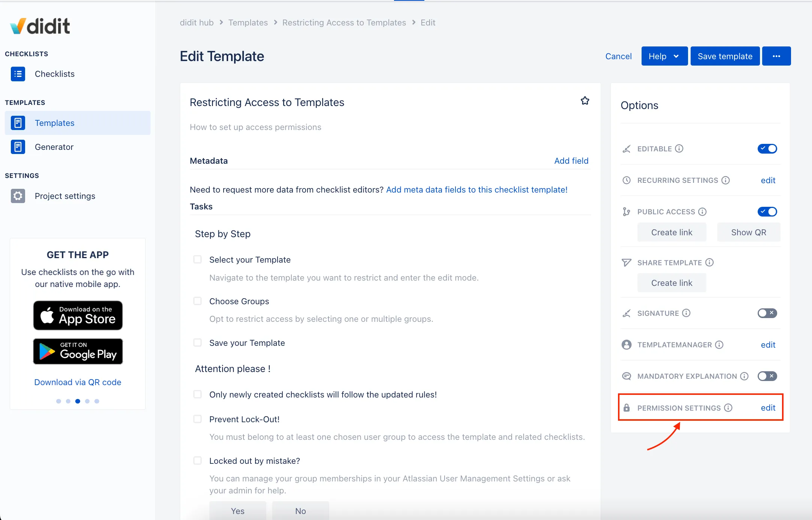Click the Yes button
Screen dimensions: 812x520
[x=237, y=511]
